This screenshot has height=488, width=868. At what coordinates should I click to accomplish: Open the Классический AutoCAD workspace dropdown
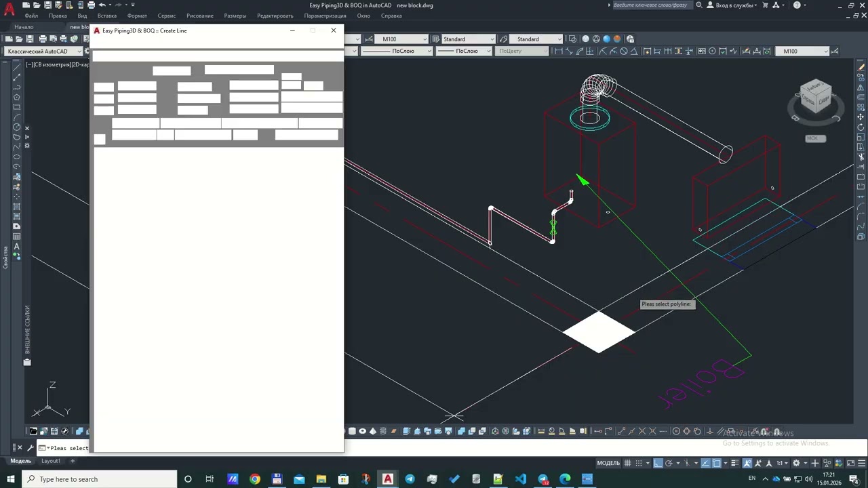click(x=43, y=52)
